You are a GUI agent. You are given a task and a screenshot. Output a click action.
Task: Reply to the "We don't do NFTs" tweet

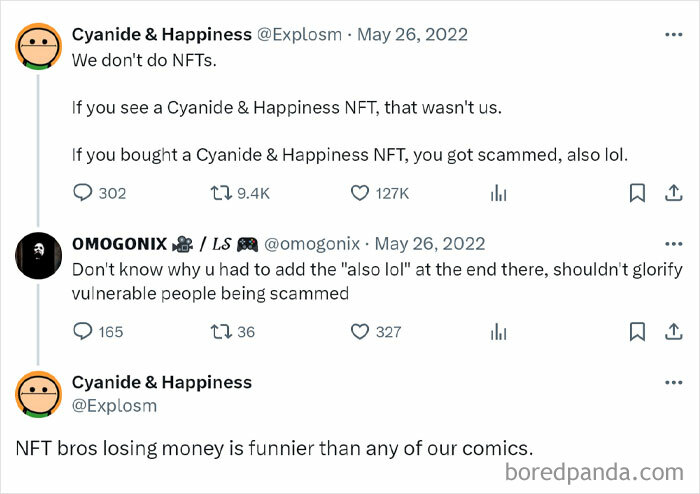82,193
